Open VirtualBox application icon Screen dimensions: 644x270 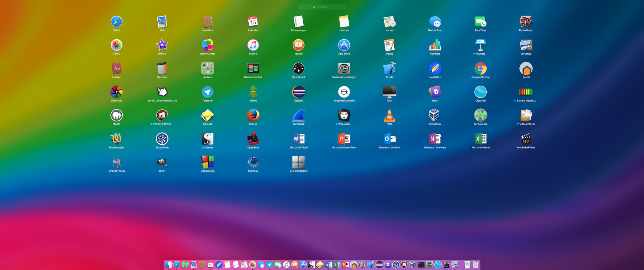(x=435, y=115)
